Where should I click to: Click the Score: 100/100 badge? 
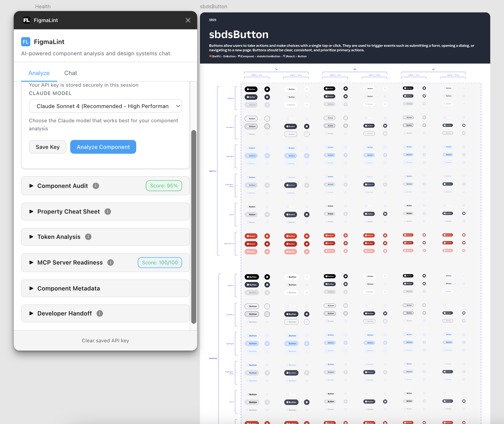[160, 262]
